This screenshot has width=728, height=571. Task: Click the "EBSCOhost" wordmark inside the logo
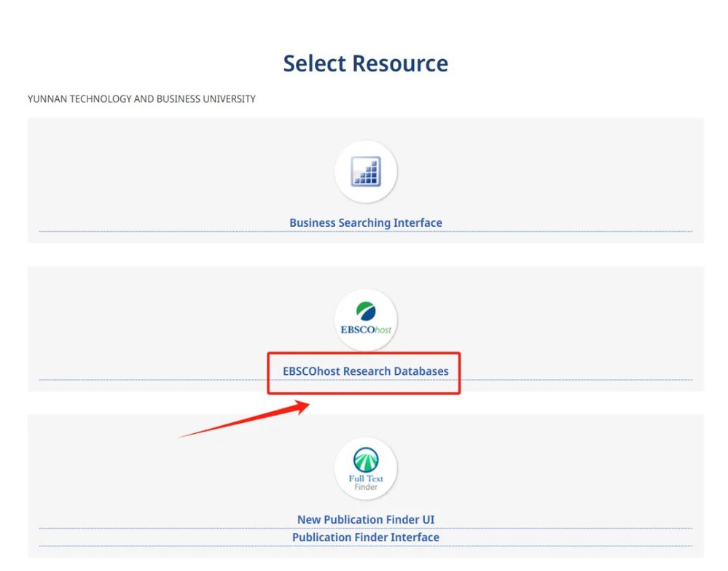click(366, 330)
